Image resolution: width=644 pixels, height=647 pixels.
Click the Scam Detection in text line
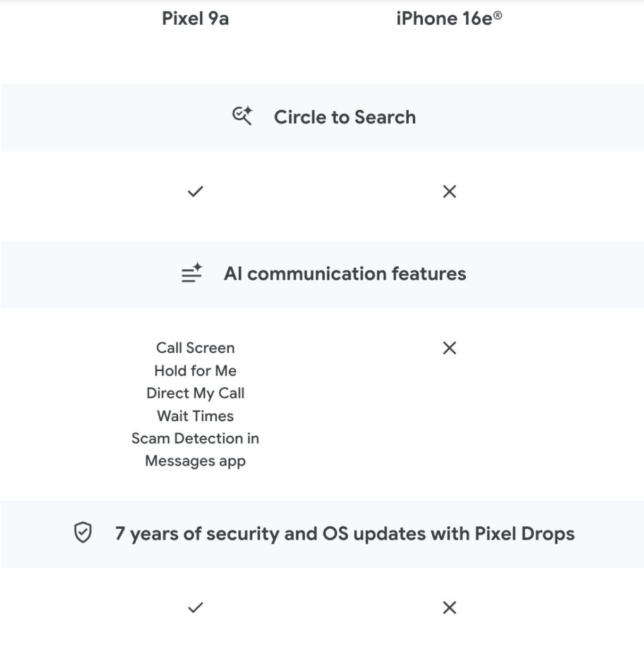[195, 438]
